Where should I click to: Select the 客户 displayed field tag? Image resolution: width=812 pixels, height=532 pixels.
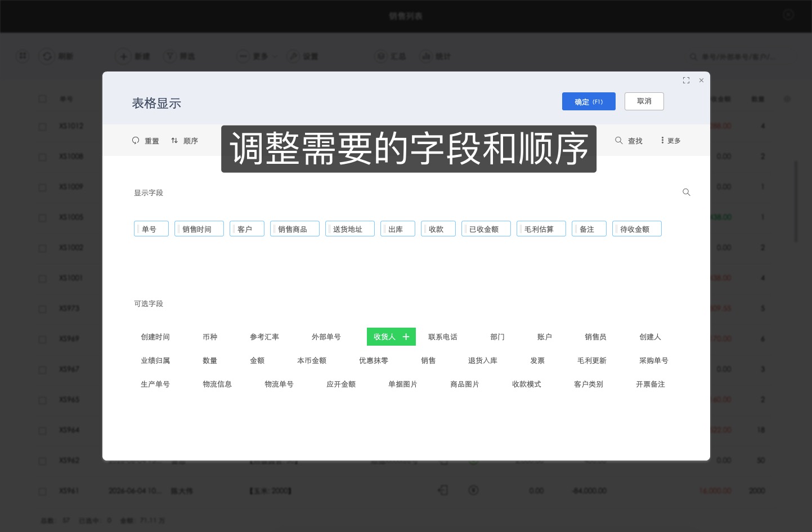tap(247, 229)
